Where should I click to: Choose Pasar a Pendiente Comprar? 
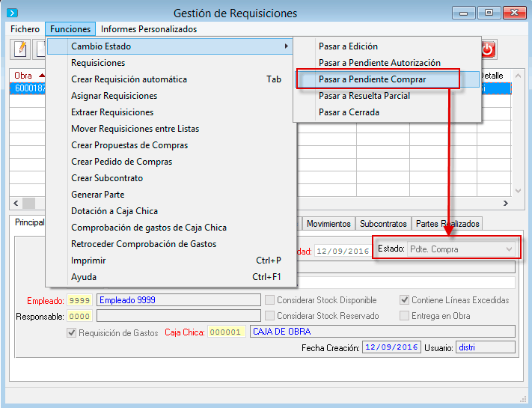[387, 79]
